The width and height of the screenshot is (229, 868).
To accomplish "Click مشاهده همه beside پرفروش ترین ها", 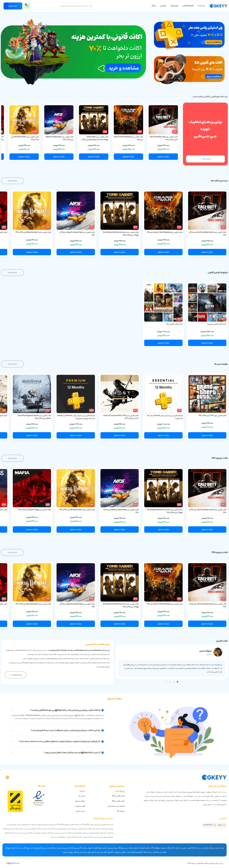I will click(x=12, y=364).
